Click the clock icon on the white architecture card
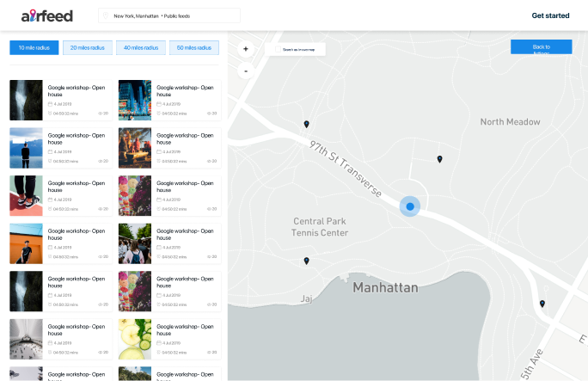This screenshot has width=588, height=381. [x=50, y=353]
